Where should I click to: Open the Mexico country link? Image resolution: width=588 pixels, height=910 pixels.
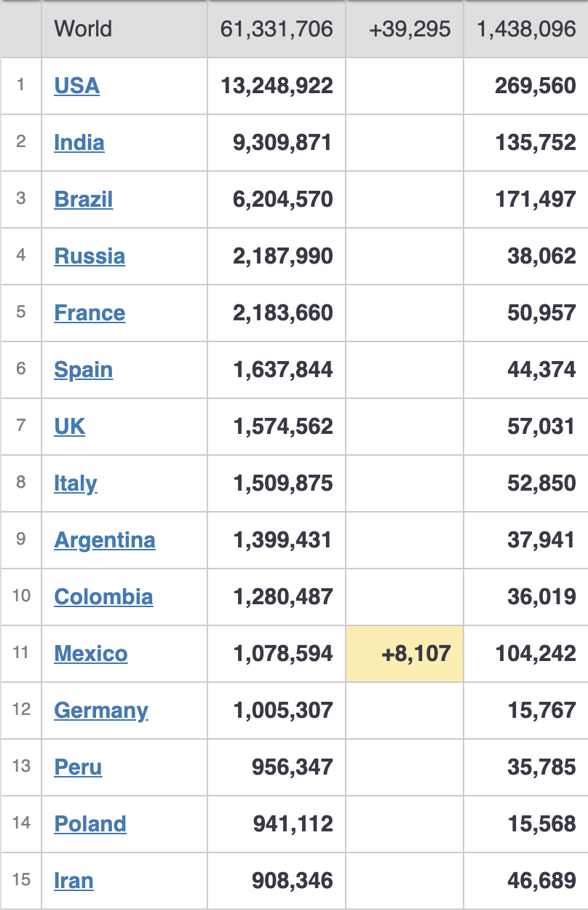click(x=90, y=654)
